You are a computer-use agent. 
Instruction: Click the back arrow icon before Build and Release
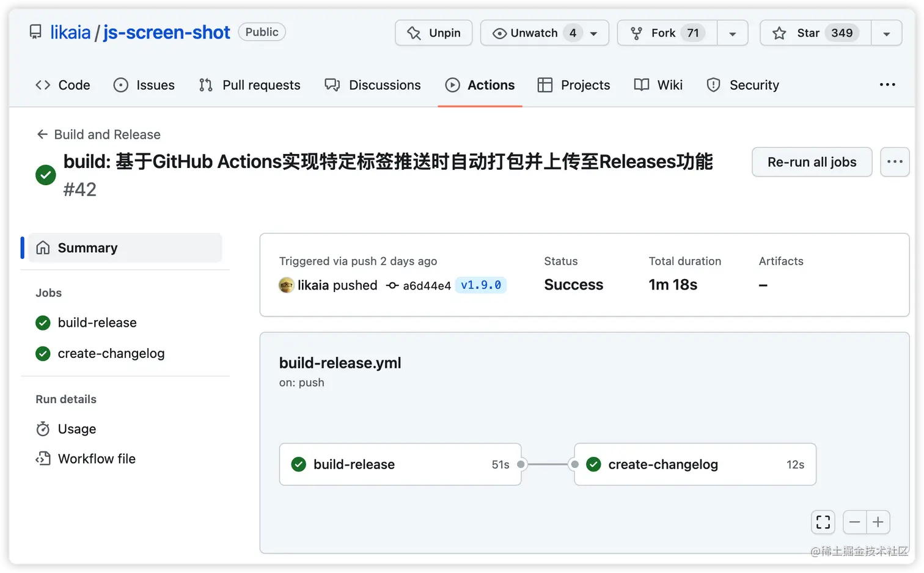[x=42, y=134]
